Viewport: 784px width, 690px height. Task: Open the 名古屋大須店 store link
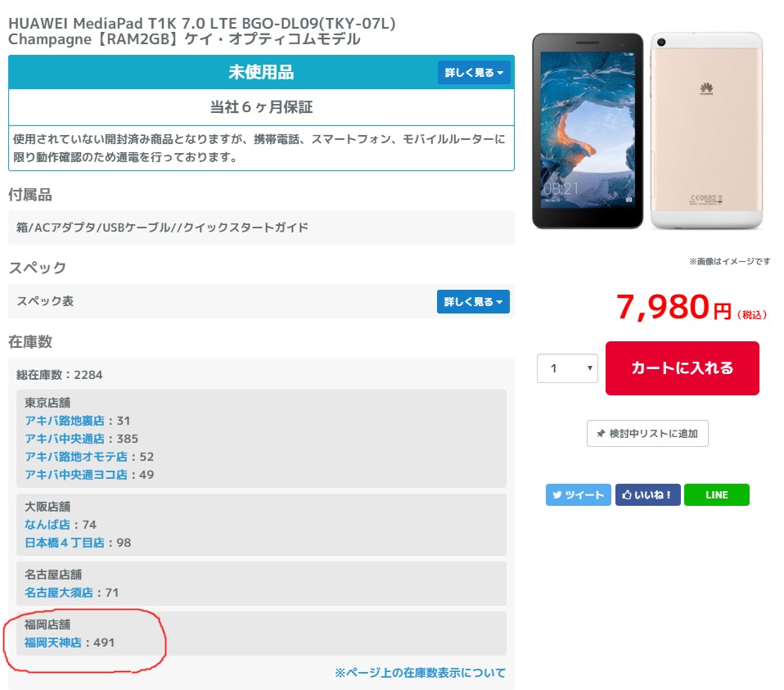click(x=58, y=593)
